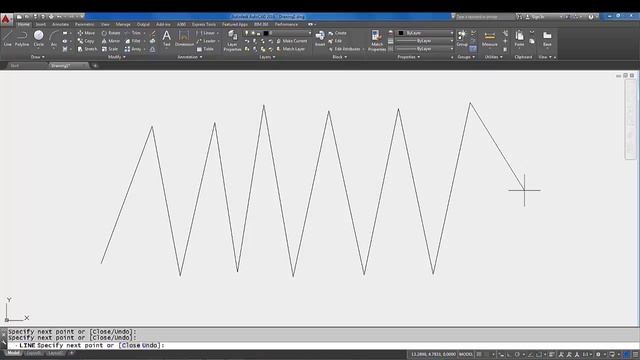Select the Array tool
Viewport: 640px width, 360px height.
[133, 49]
